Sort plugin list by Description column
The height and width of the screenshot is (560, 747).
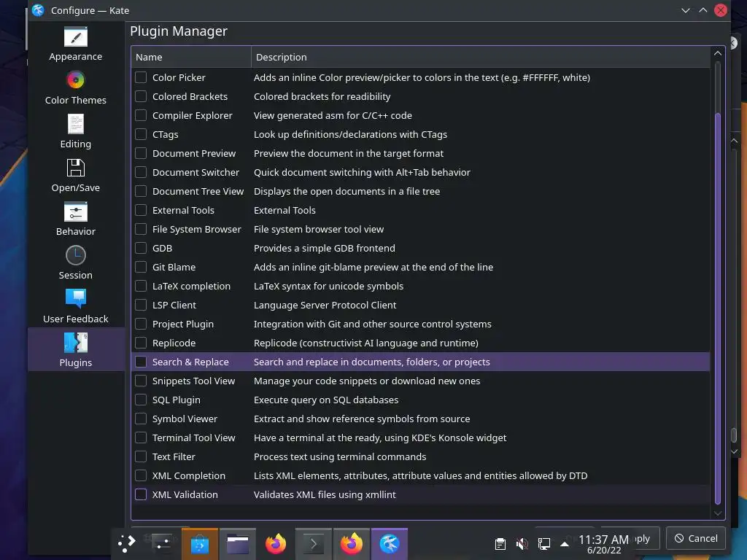[480, 57]
